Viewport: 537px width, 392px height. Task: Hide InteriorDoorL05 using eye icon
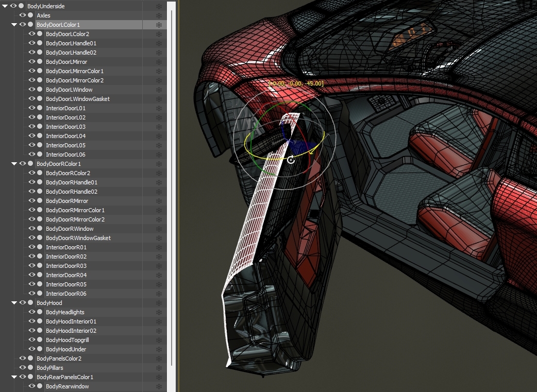32,145
